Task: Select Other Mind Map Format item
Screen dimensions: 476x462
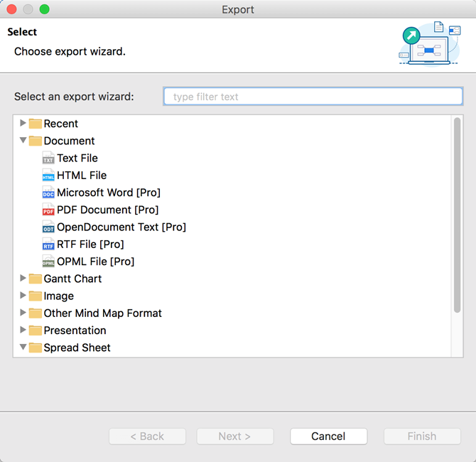Action: [x=102, y=313]
